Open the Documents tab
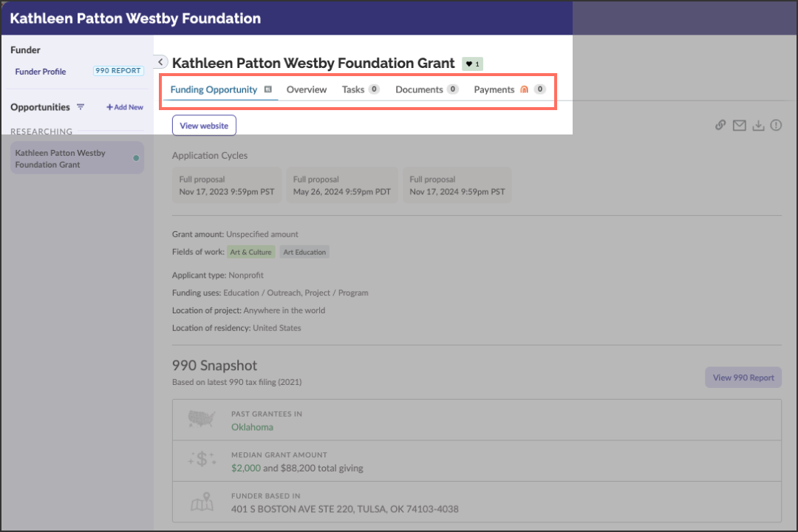This screenshot has height=532, width=798. point(419,89)
